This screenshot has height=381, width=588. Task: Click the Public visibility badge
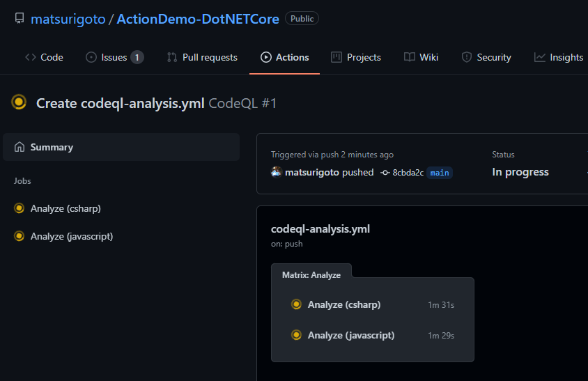(302, 18)
